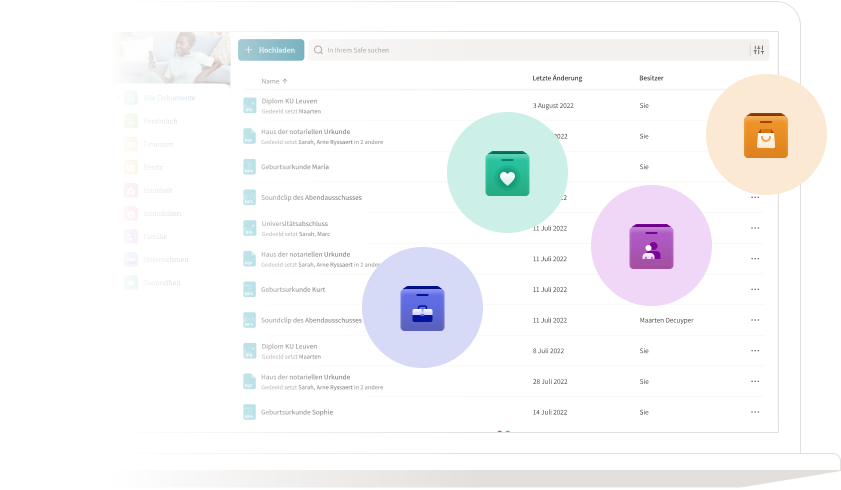Click the magnifier icon in search bar
Image resolution: width=841 pixels, height=490 pixels.
[318, 50]
